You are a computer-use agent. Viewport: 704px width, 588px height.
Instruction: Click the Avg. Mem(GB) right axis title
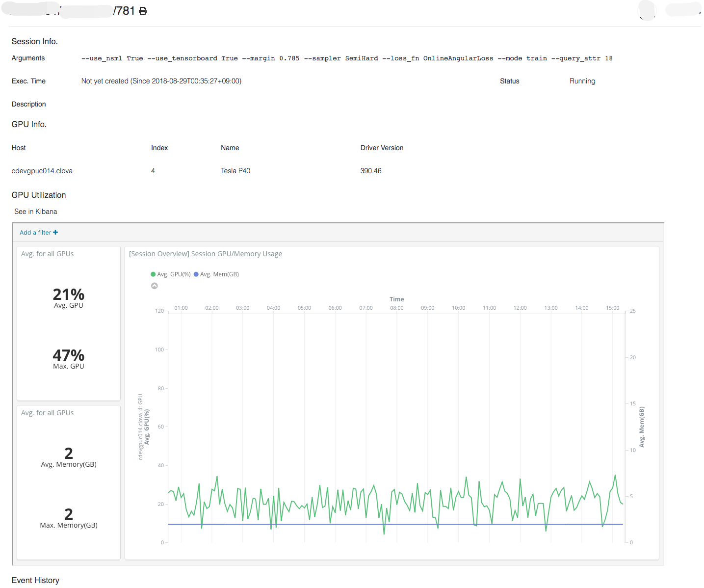[642, 427]
